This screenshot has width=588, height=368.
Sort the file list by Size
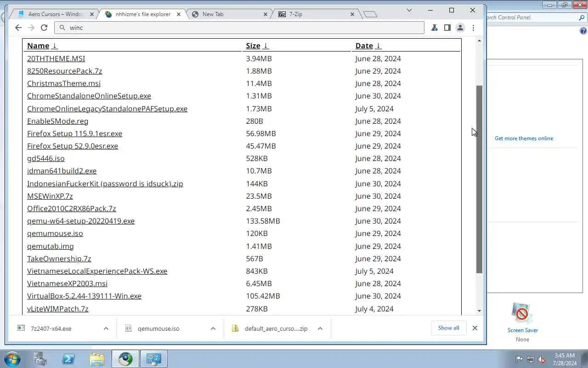coord(257,46)
